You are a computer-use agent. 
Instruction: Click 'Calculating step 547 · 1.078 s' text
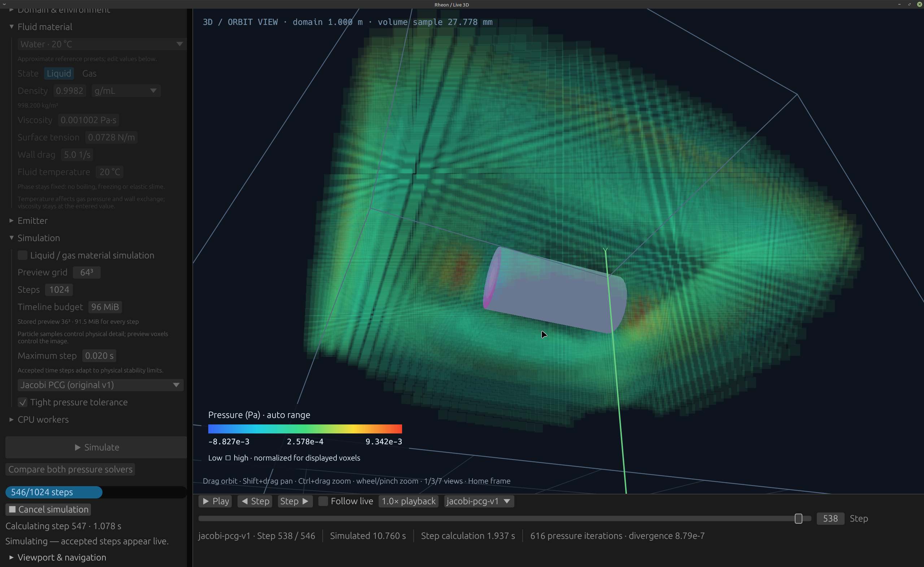click(64, 526)
